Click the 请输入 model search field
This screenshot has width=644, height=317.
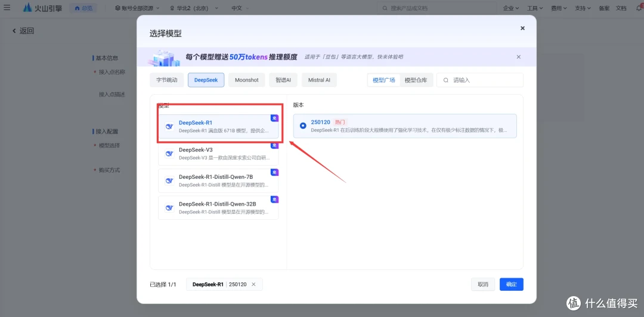(479, 80)
